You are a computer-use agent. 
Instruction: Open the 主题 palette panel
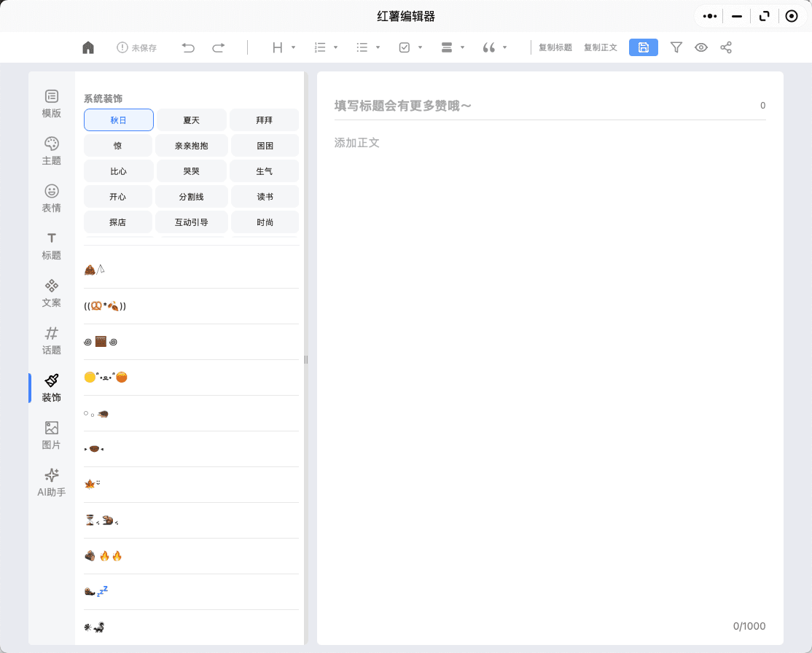[x=52, y=151]
